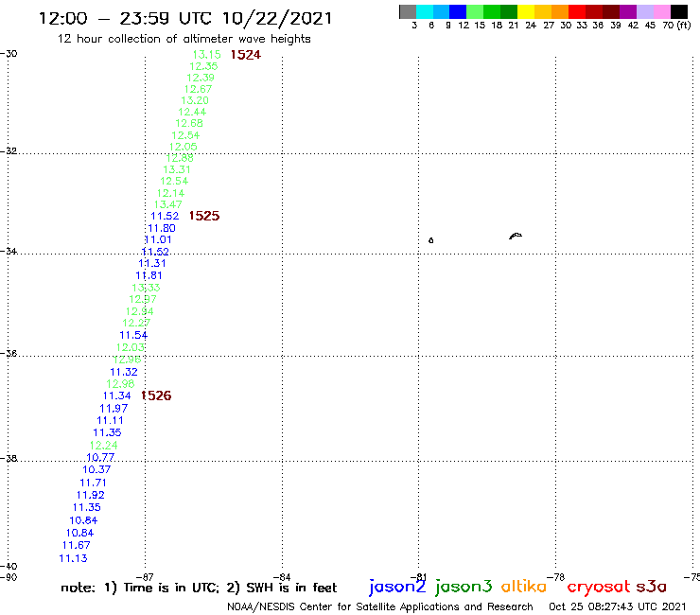Select the dark blue swatch in the legend bar
This screenshot has height=615, width=700.
click(458, 11)
